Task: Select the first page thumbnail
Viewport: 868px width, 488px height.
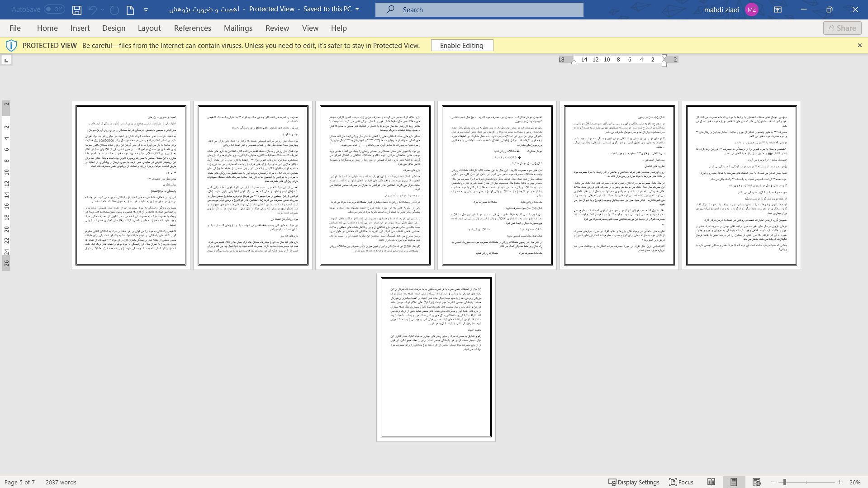Action: pos(131,185)
